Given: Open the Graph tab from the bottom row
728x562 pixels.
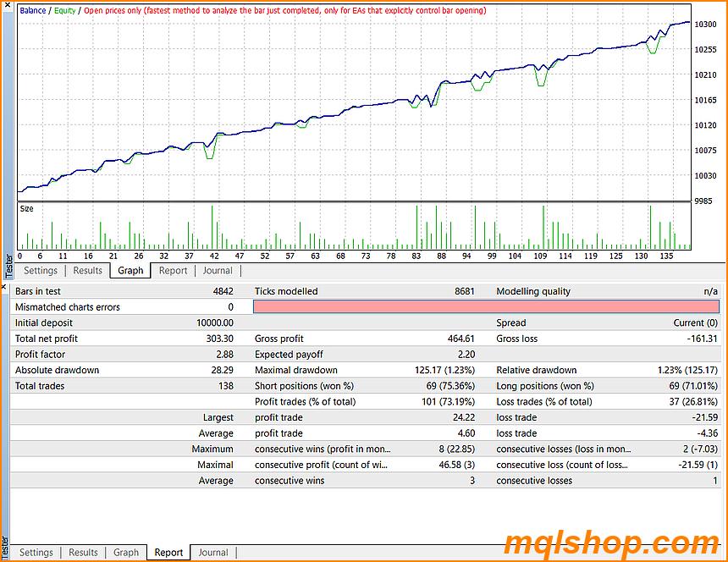Looking at the screenshot, I should coord(126,552).
